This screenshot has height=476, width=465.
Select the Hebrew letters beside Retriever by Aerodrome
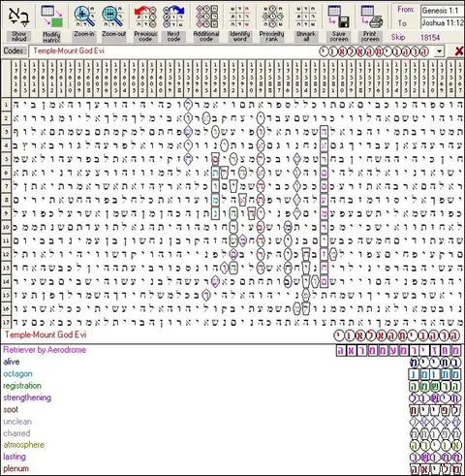398,350
